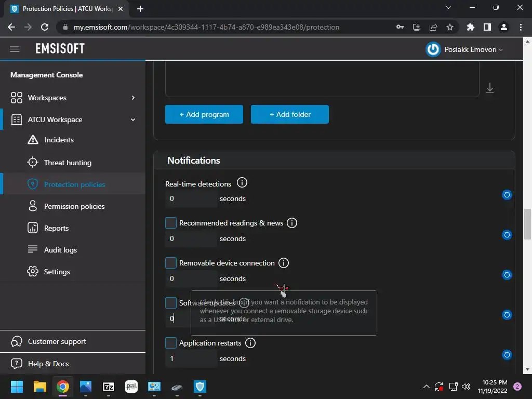Go back to previous page

[11, 27]
